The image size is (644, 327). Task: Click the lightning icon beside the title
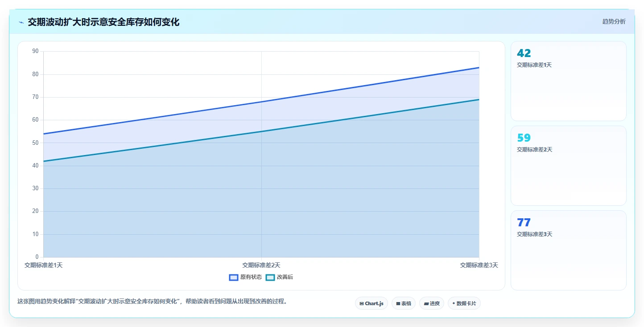pos(21,22)
